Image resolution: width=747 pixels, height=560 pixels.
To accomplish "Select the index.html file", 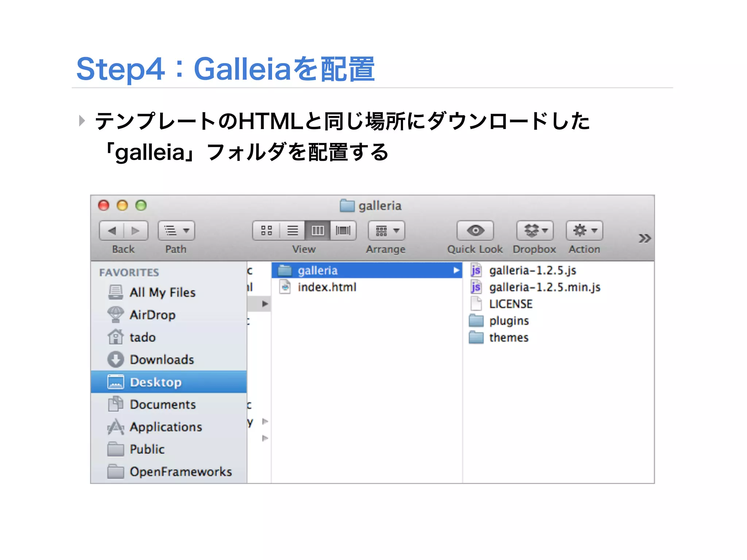I will 326,287.
